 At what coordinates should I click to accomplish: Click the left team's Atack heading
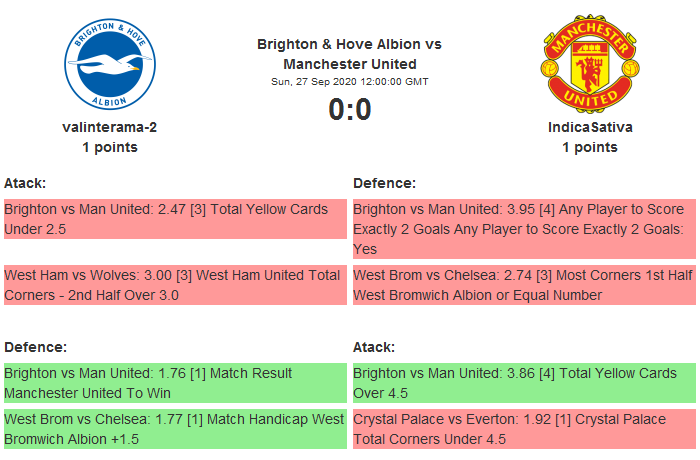25,183
